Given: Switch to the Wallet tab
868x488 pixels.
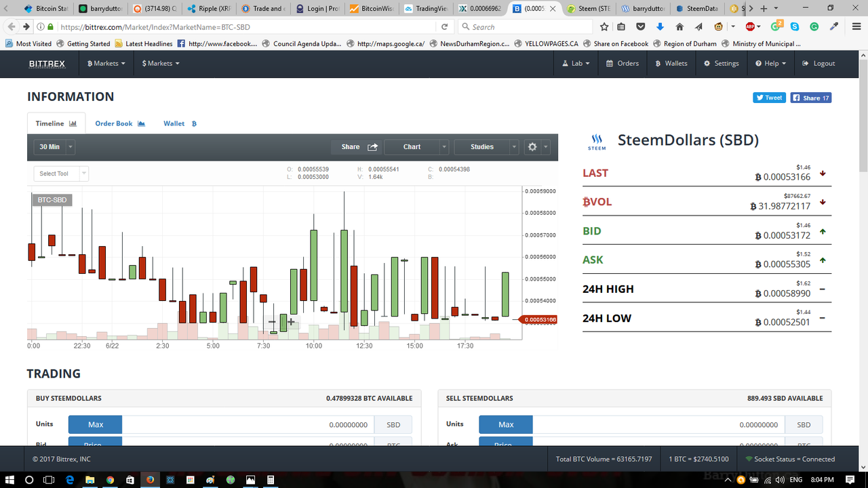Looking at the screenshot, I should pos(180,123).
